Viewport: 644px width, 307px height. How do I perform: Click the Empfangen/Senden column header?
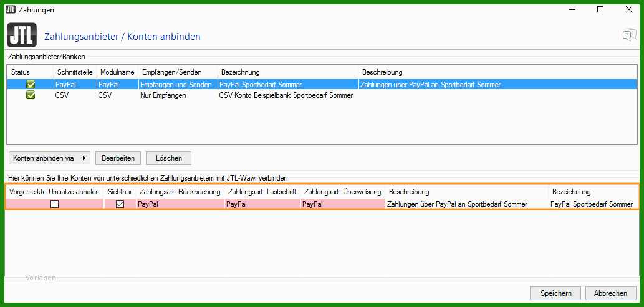(x=172, y=72)
